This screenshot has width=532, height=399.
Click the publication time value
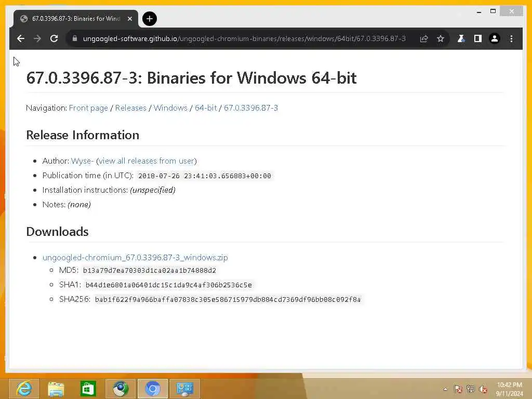pyautogui.click(x=205, y=176)
